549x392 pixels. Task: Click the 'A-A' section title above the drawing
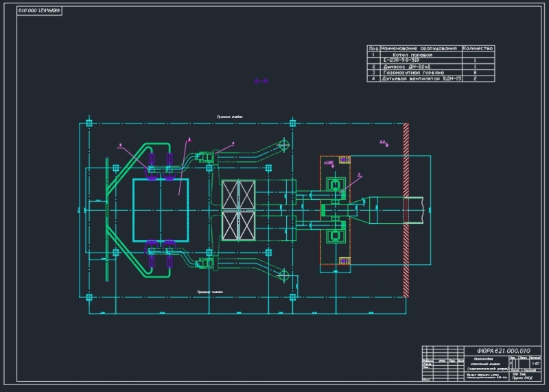click(x=261, y=81)
